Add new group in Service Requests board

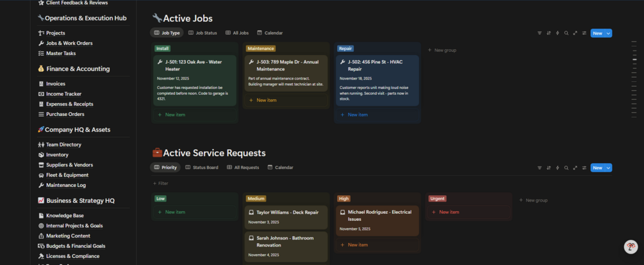tap(533, 200)
